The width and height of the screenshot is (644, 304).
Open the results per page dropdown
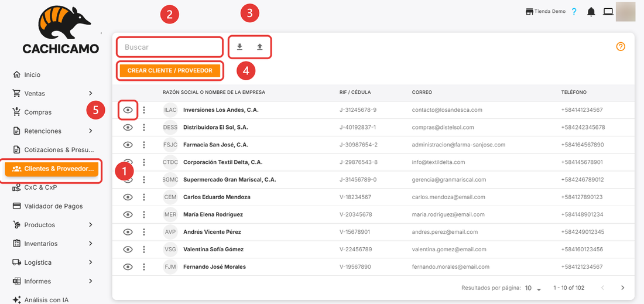coord(533,288)
